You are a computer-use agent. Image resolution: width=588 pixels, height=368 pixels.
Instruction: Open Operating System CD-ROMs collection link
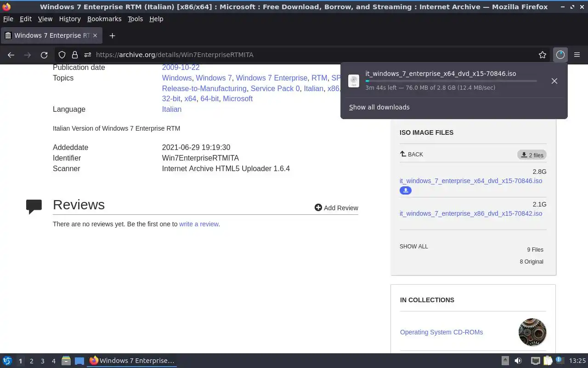point(441,332)
